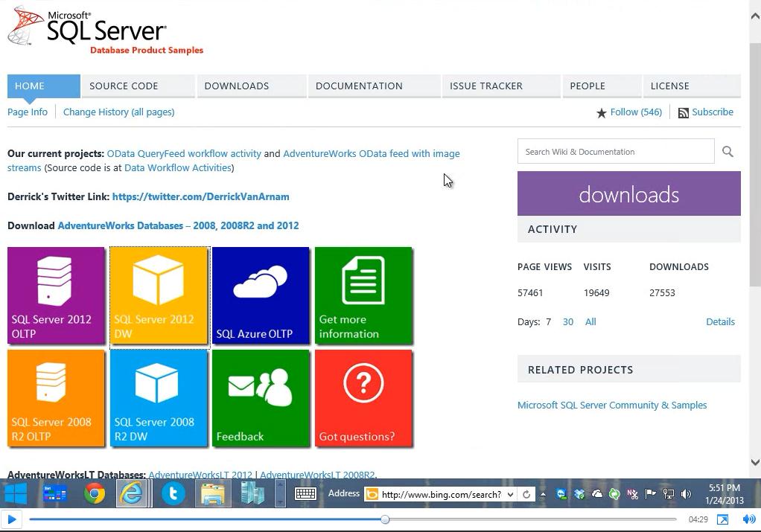Image resolution: width=761 pixels, height=532 pixels.
Task: Click the Subscribe link
Action: [713, 112]
